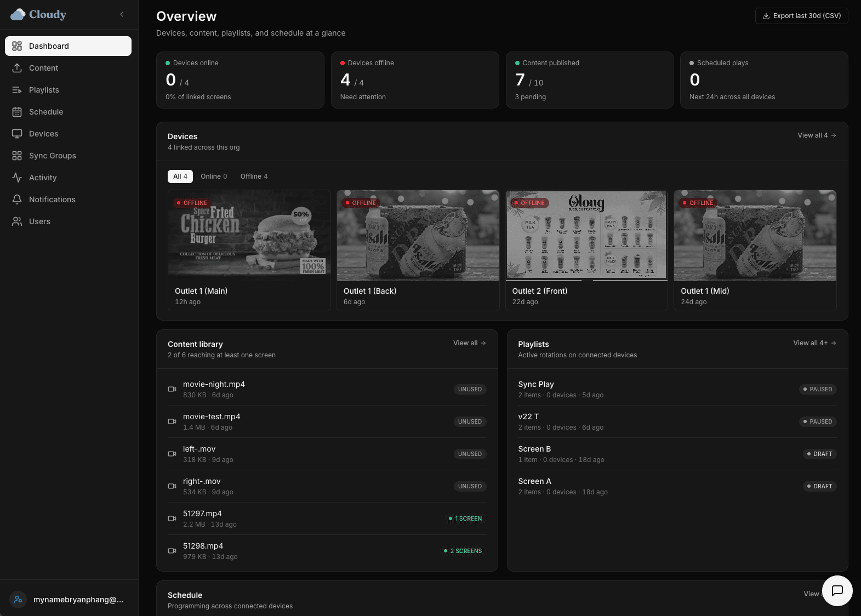Screen dimensions: 861x616
Task: Open the v22 T playlist
Action: (x=677, y=421)
